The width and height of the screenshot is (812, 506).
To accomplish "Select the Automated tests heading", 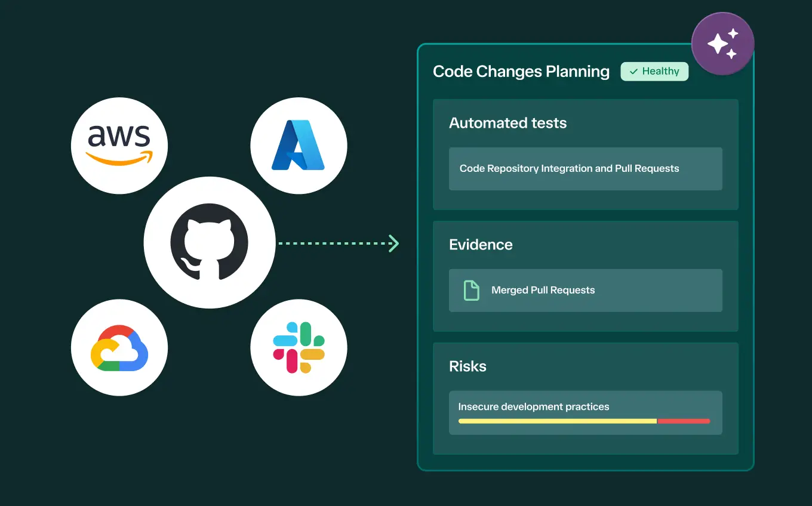I will point(507,123).
